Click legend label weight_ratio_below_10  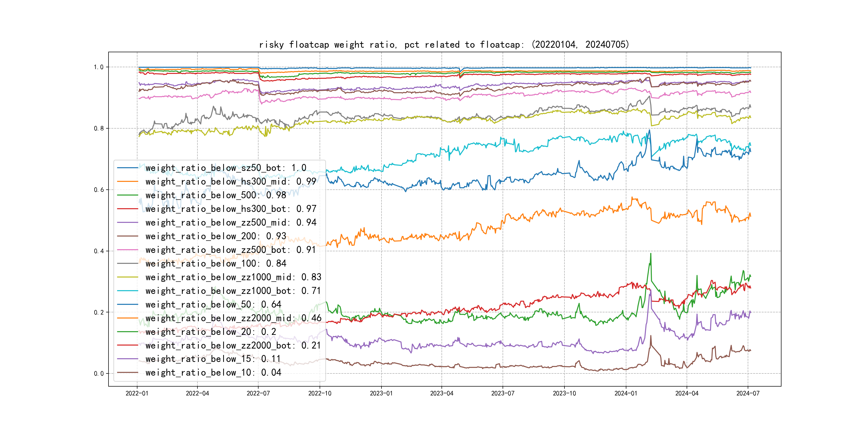[x=213, y=373]
